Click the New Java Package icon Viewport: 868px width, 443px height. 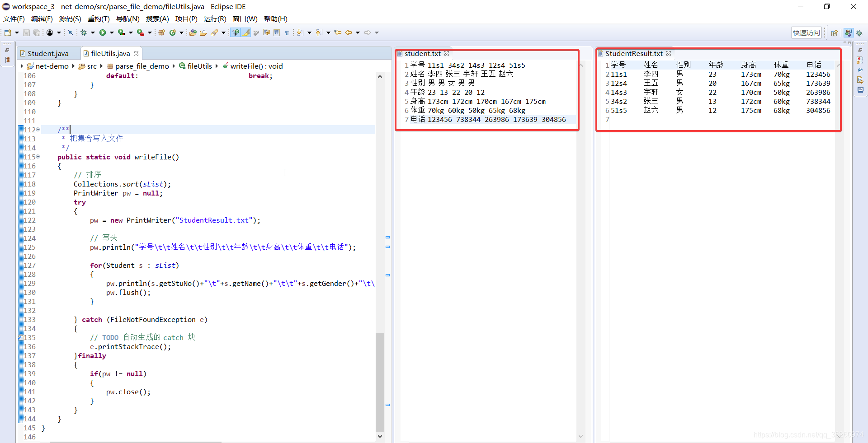click(x=161, y=33)
